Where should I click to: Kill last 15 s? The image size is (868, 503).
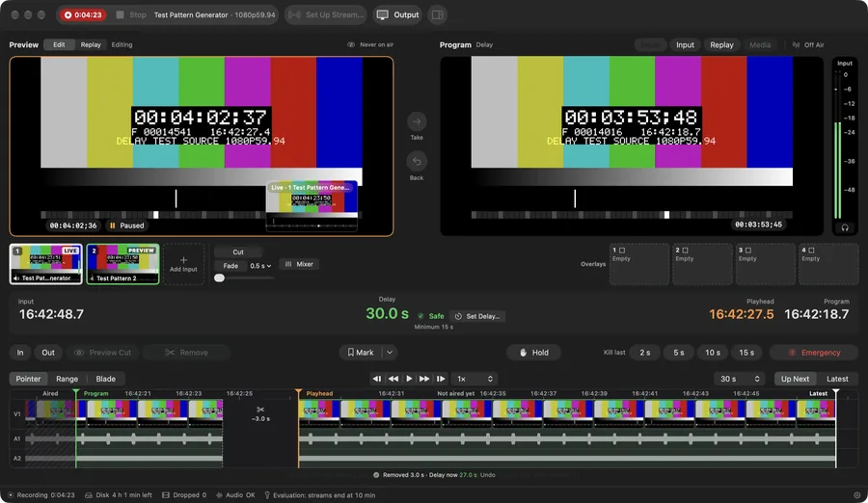point(746,353)
